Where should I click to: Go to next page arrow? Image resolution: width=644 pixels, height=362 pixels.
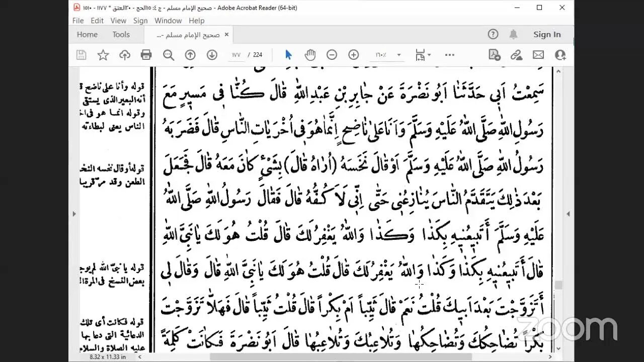(212, 55)
